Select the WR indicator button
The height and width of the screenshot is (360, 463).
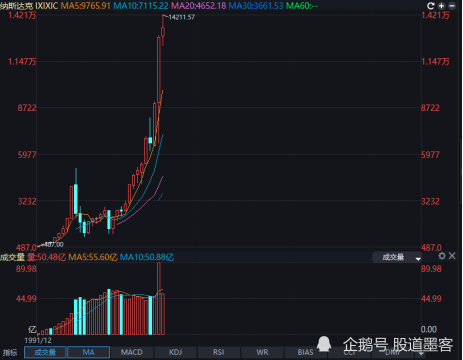point(262,352)
